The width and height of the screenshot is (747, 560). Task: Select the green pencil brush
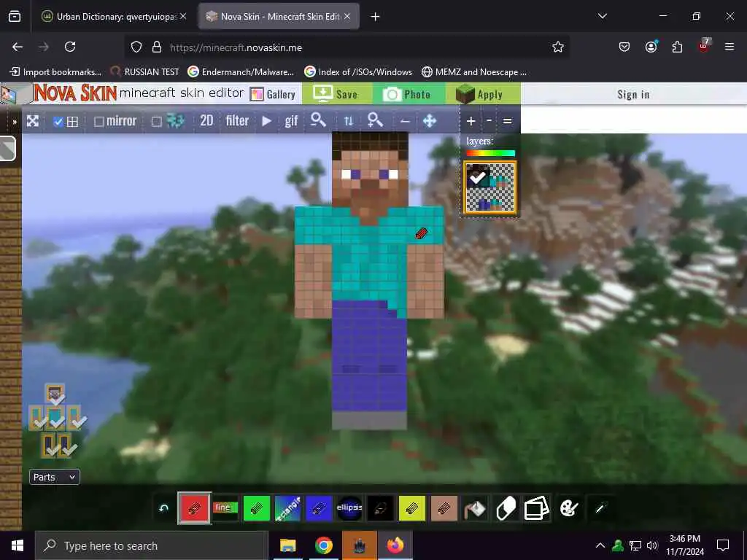coord(256,508)
